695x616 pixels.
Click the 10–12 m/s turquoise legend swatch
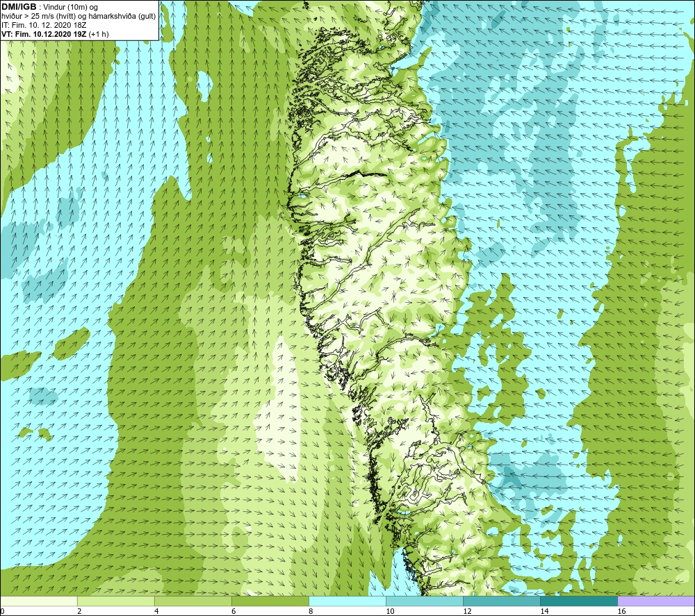(425, 601)
